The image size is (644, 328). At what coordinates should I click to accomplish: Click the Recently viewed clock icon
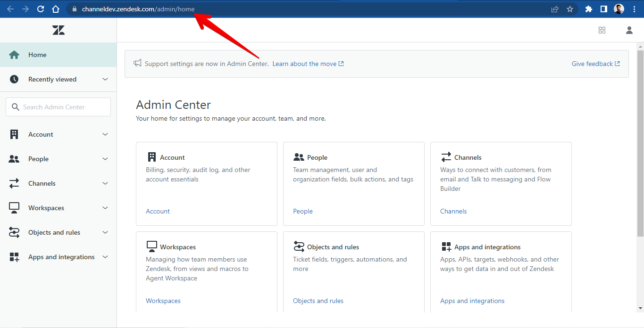pos(14,79)
